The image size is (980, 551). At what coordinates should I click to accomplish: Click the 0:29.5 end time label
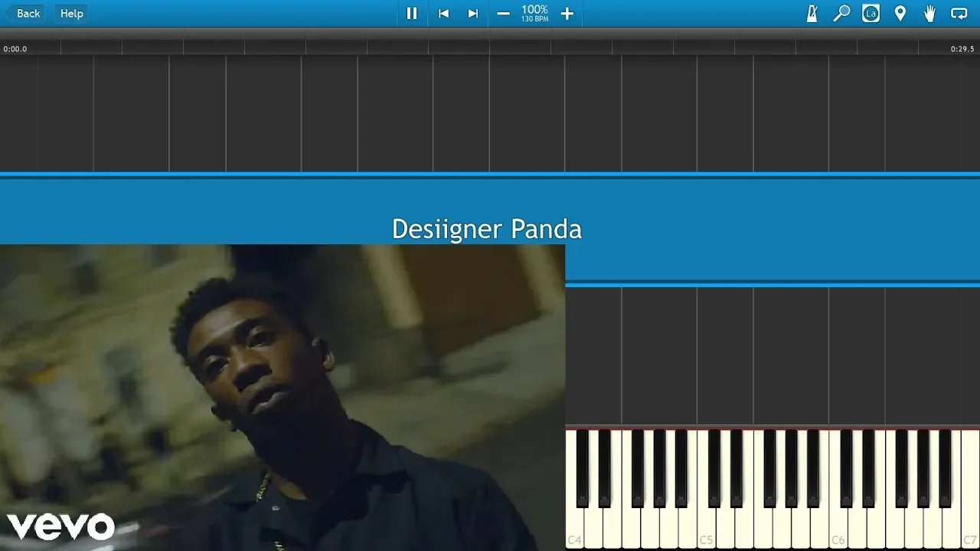tap(962, 49)
